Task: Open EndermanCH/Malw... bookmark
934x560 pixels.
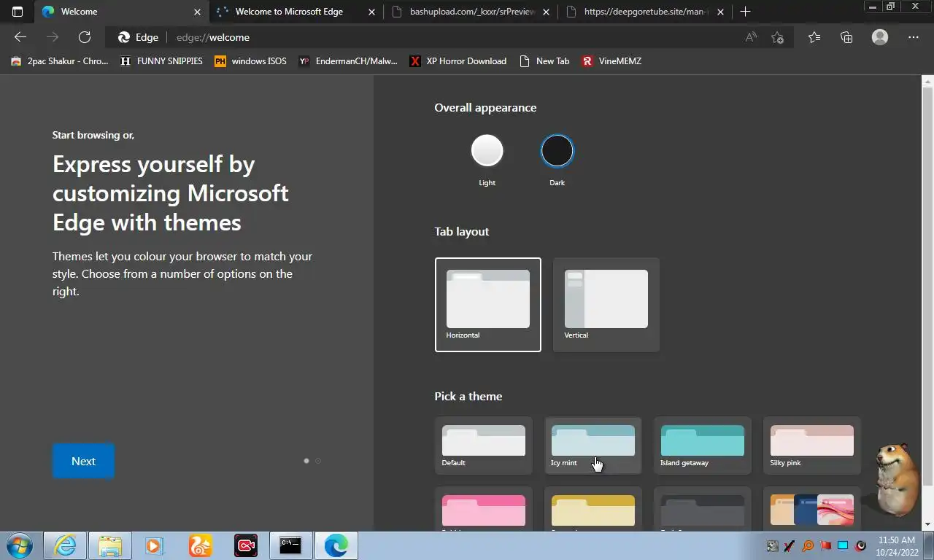Action: pos(348,61)
